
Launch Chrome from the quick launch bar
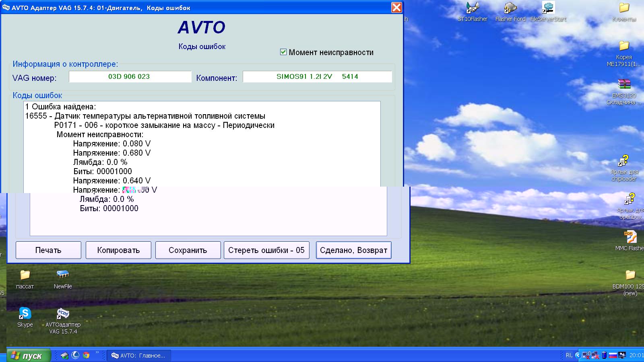pos(86,355)
